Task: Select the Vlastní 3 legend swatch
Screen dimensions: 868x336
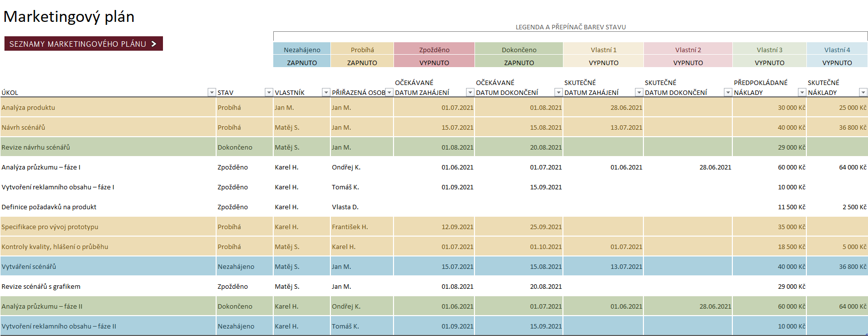Action: [x=770, y=49]
